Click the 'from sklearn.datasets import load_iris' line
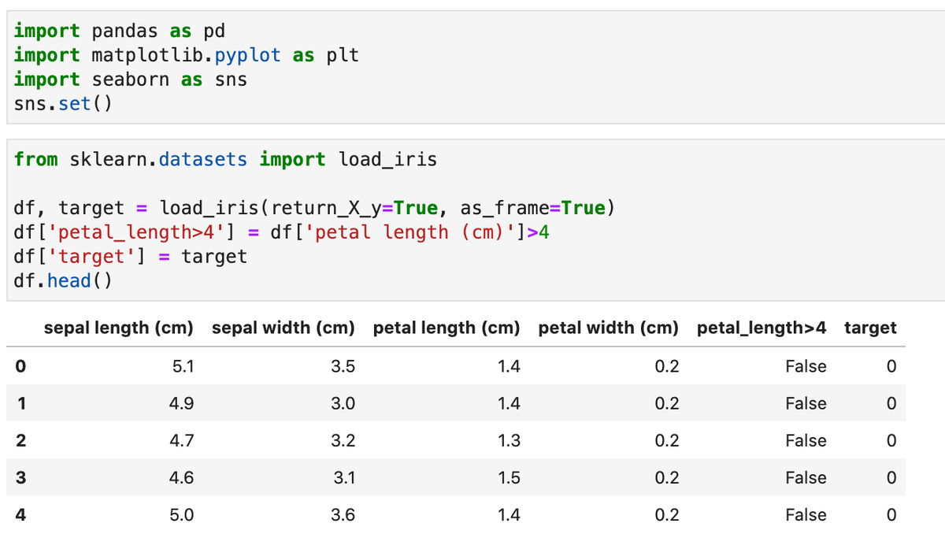 point(225,160)
